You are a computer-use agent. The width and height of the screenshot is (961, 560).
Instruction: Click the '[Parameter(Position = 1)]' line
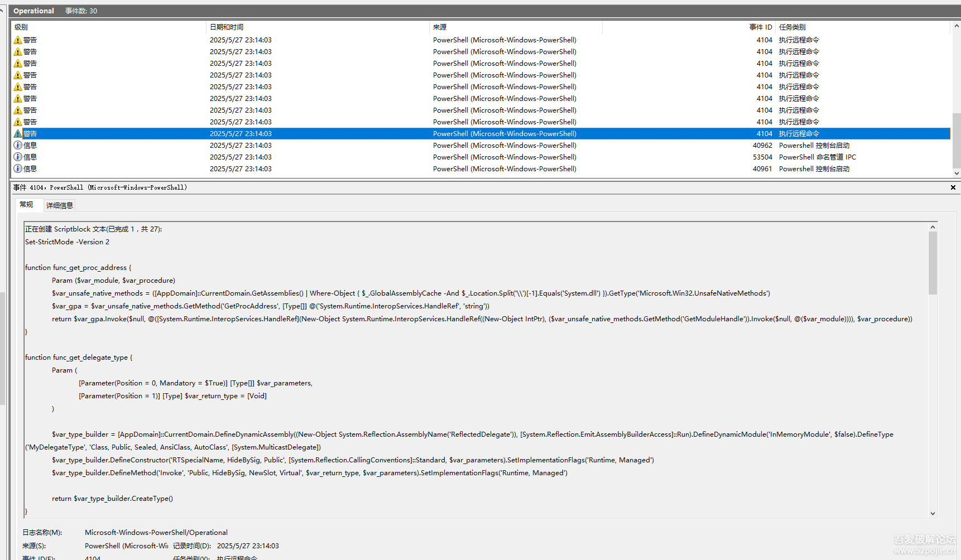pos(172,396)
